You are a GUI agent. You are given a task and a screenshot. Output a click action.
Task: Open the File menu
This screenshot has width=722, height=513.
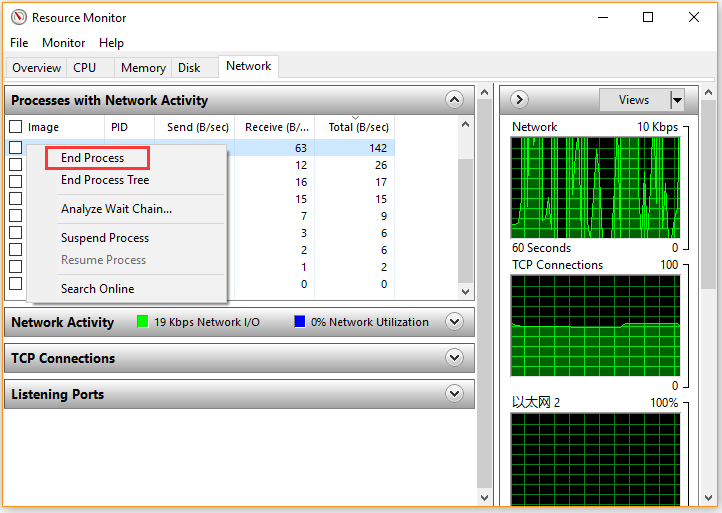(x=19, y=43)
